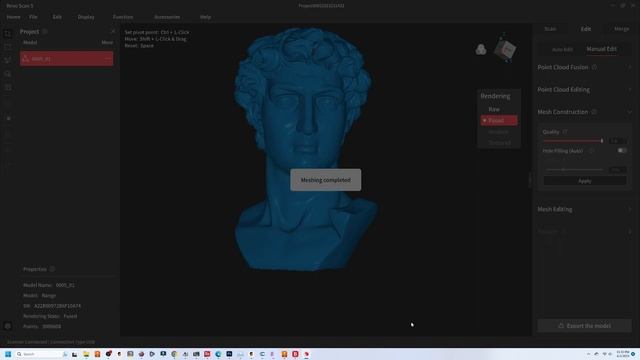The width and height of the screenshot is (640, 360).
Task: Click the hole filling percentage slider
Action: click(x=575, y=169)
